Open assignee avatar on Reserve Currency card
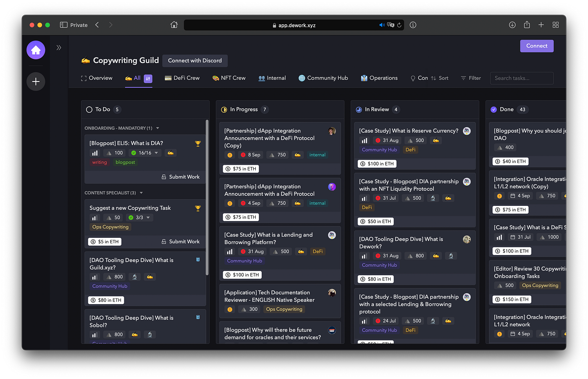588x379 pixels. (467, 131)
